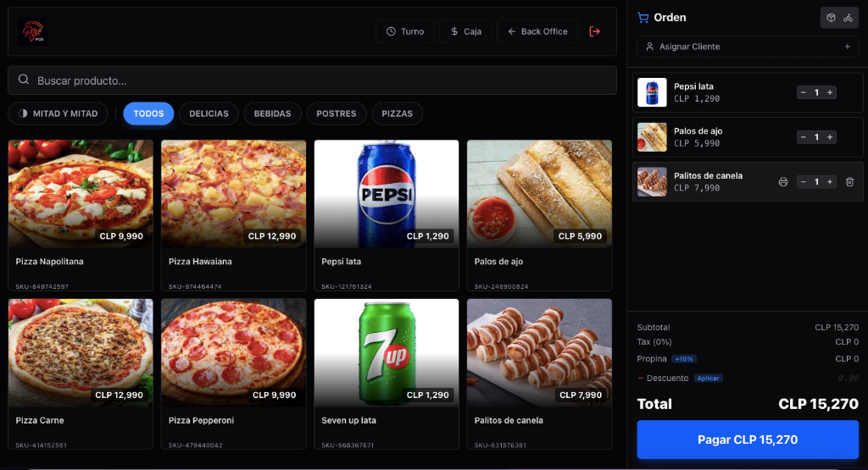868x470 pixels.
Task: Click the SKU-849742597 text
Action: pos(42,286)
